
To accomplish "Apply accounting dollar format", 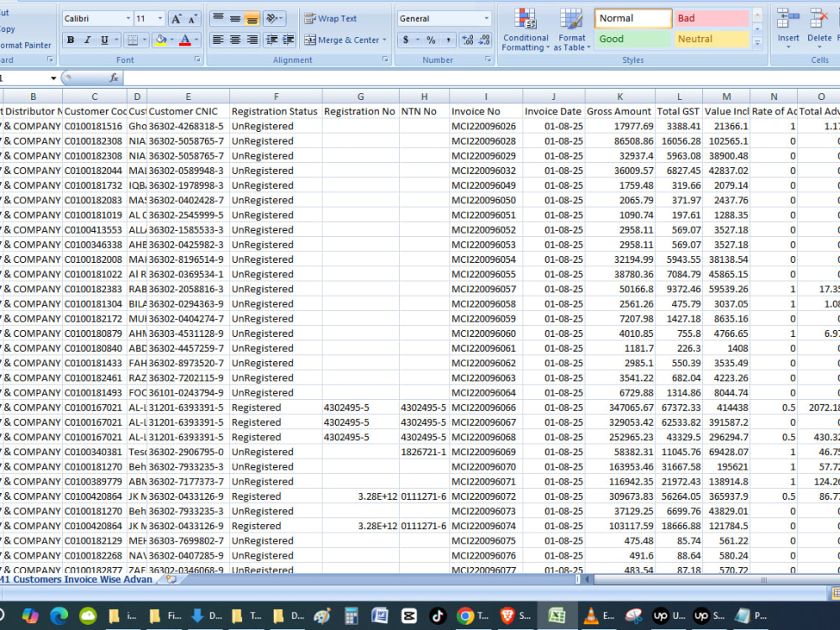I will tap(406, 40).
